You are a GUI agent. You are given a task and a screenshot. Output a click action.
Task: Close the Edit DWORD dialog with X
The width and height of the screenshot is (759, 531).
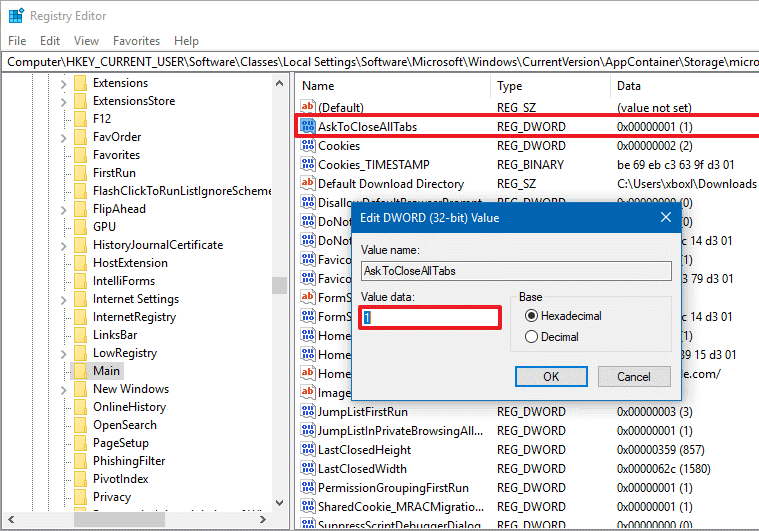click(x=666, y=217)
